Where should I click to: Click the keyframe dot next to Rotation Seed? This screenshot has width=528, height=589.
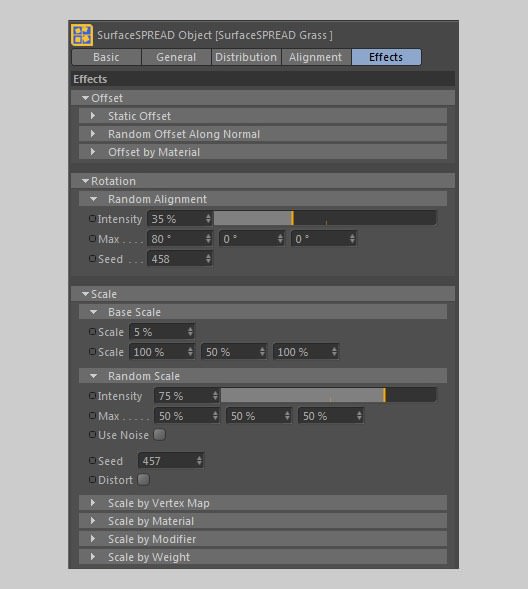[x=92, y=258]
